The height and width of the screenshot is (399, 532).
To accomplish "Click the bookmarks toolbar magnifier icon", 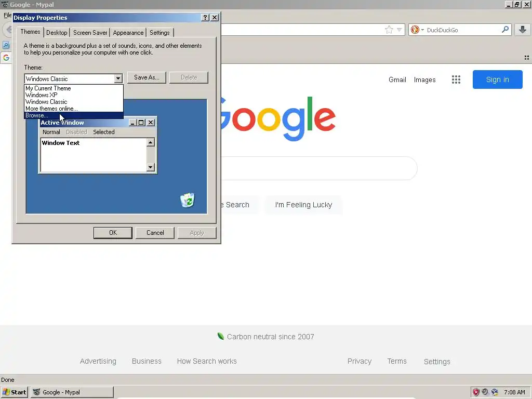I will point(6,45).
